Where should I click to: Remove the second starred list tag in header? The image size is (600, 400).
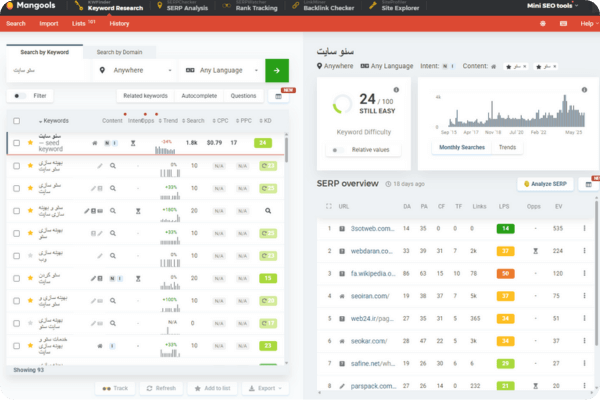[554, 67]
